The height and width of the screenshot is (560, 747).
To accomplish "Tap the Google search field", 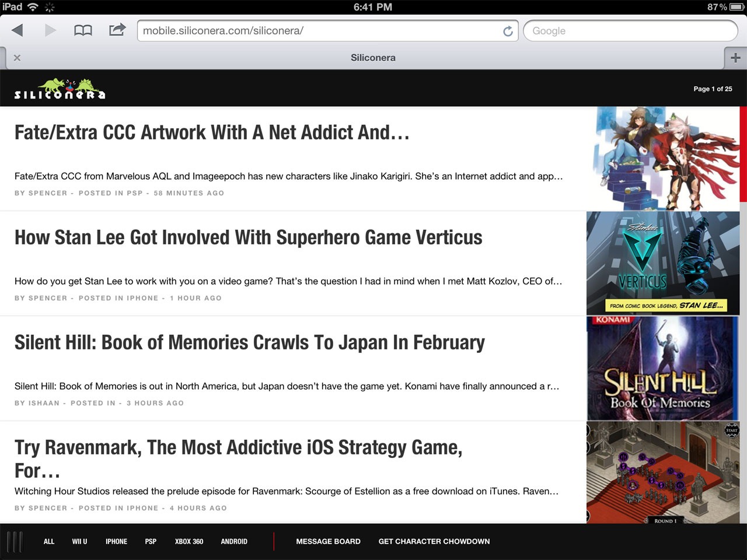I will pyautogui.click(x=630, y=31).
